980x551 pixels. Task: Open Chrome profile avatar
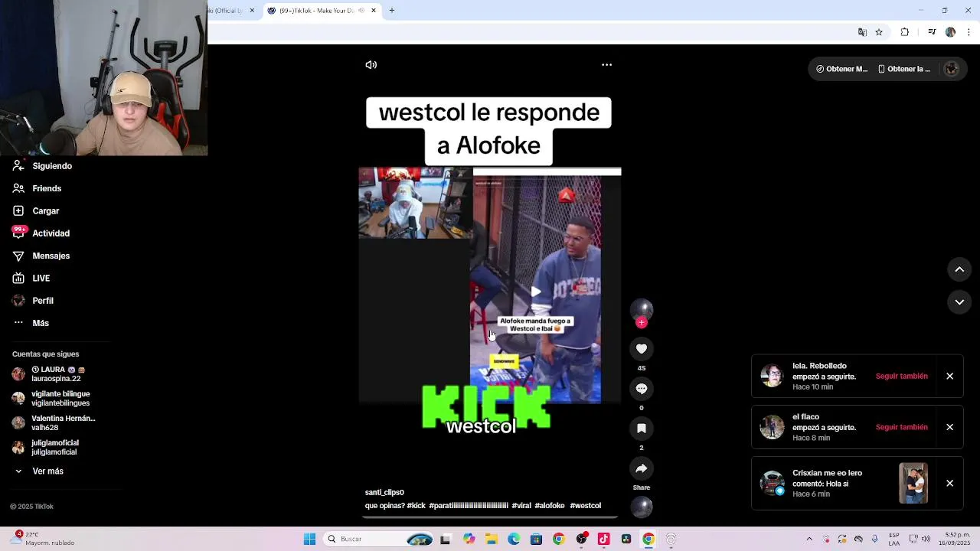(950, 32)
